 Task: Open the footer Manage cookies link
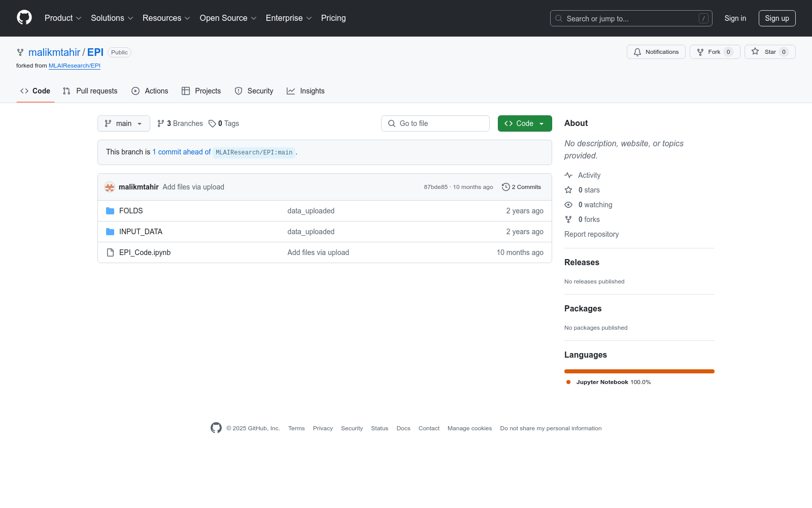click(470, 428)
